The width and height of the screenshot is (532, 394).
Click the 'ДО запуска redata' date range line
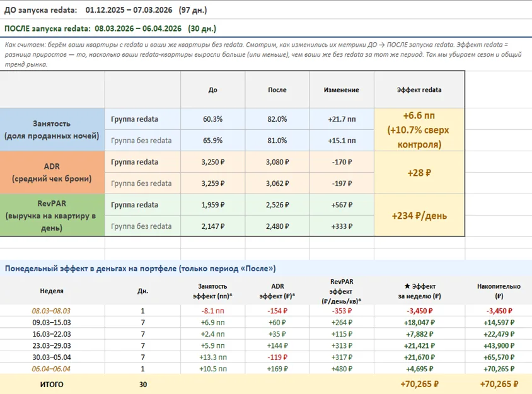tap(105, 10)
